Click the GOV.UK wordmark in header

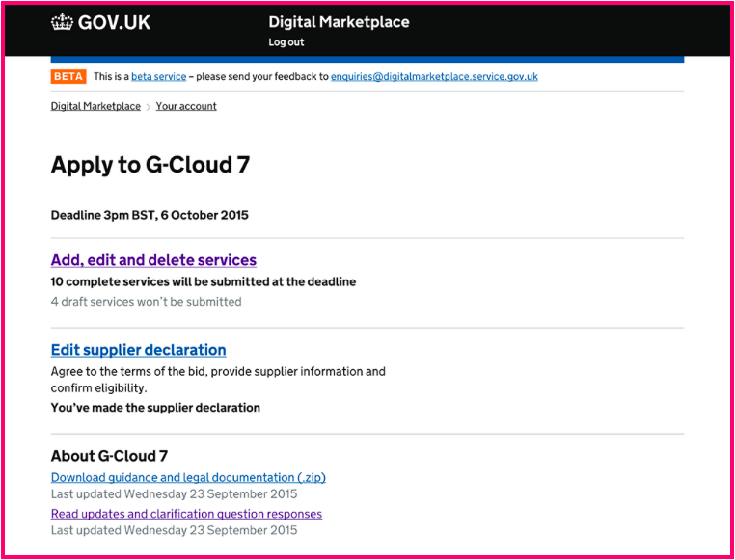coord(114,23)
